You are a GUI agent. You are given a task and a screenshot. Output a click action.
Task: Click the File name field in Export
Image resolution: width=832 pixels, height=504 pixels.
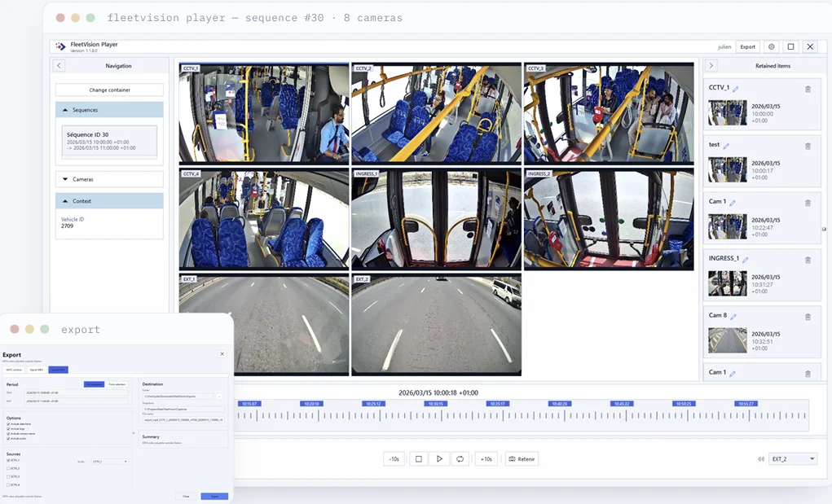click(x=183, y=420)
